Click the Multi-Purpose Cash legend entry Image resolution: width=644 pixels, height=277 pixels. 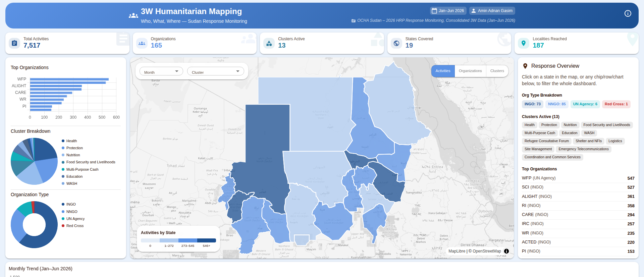(80, 170)
